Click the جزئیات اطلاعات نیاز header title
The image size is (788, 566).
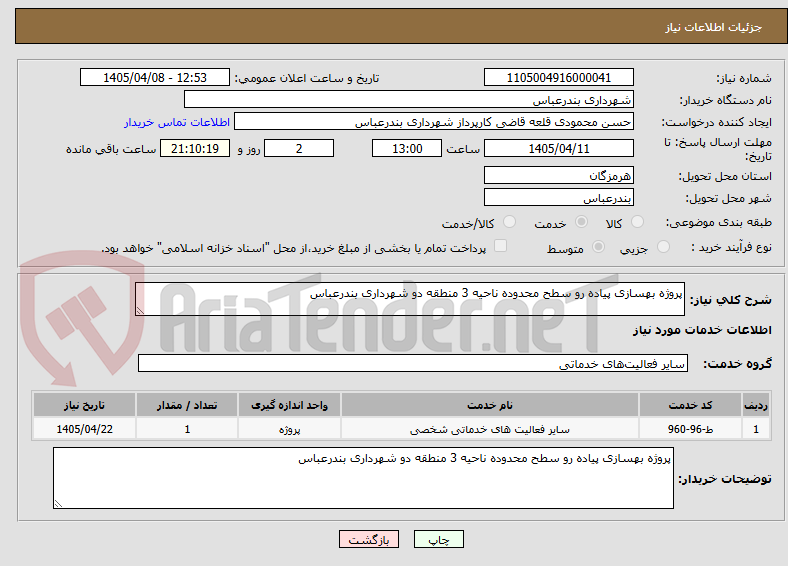tap(714, 27)
